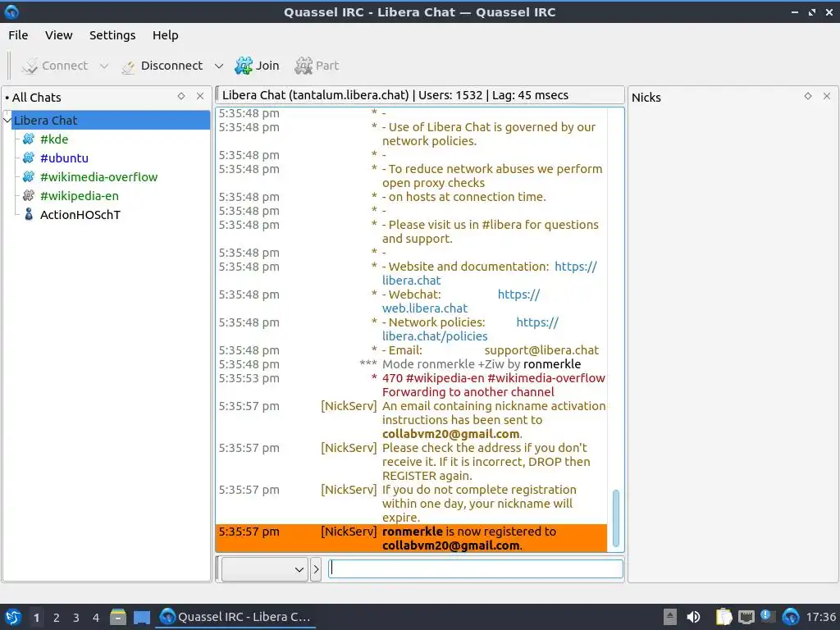Open the libera.chat/policies link
840x630 pixels.
click(x=435, y=336)
